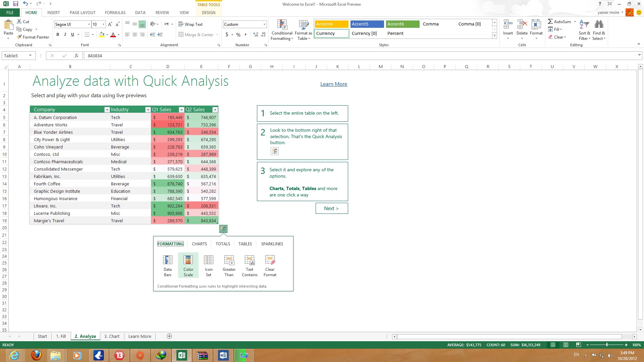This screenshot has height=362, width=644.
Task: Apply the Accent5 cell style
Action: [x=367, y=24]
